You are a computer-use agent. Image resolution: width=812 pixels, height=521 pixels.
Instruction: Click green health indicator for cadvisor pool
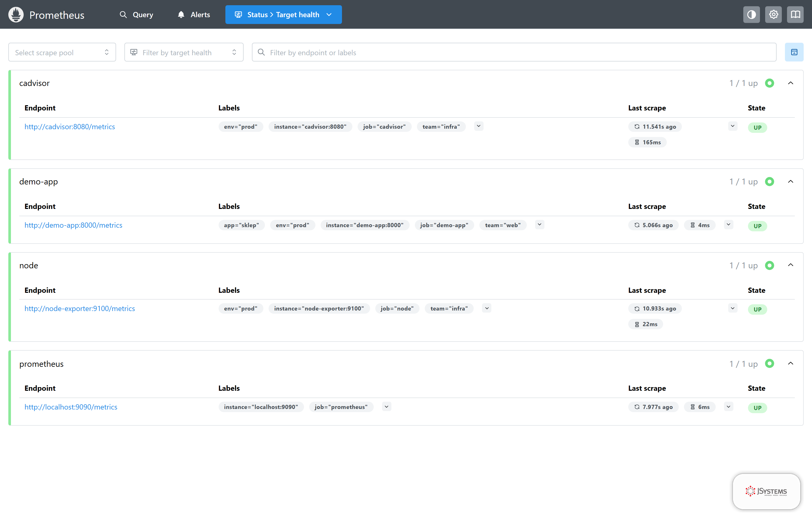pyautogui.click(x=769, y=83)
